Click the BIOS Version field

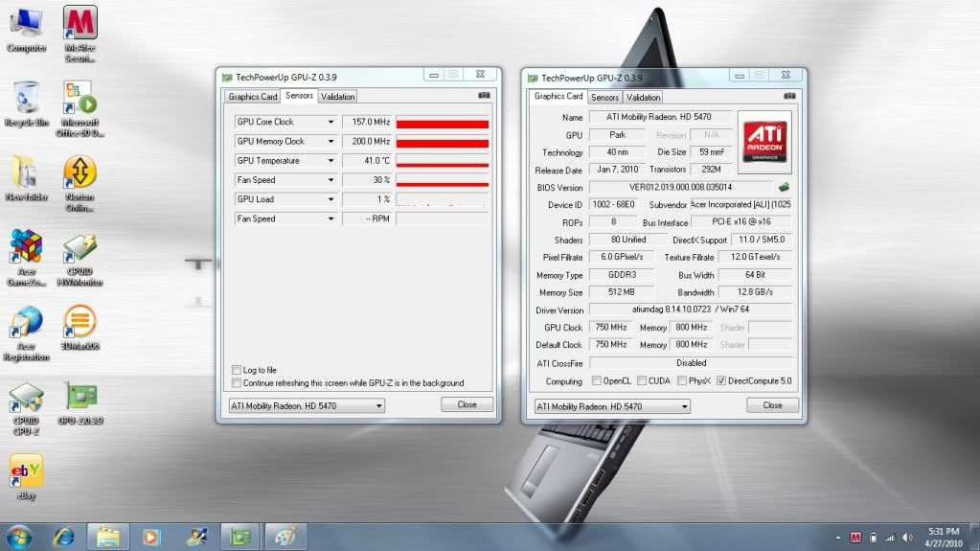(x=680, y=187)
